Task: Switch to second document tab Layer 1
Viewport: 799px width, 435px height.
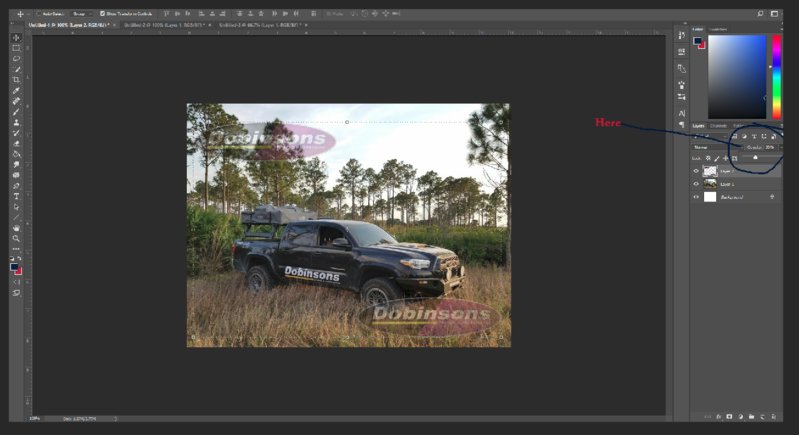Action: pyautogui.click(x=164, y=25)
